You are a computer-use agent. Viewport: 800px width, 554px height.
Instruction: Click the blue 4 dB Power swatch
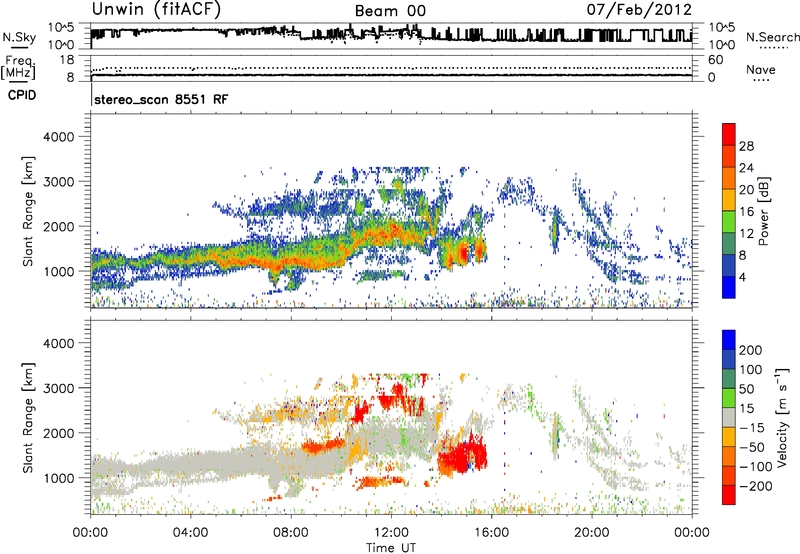pyautogui.click(x=729, y=287)
